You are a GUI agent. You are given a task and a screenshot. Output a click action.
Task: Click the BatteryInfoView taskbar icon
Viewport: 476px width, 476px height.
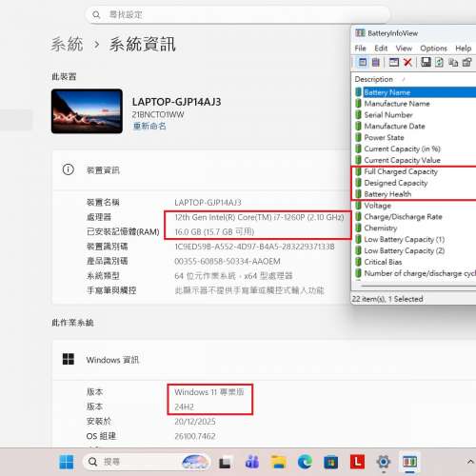pos(409,462)
